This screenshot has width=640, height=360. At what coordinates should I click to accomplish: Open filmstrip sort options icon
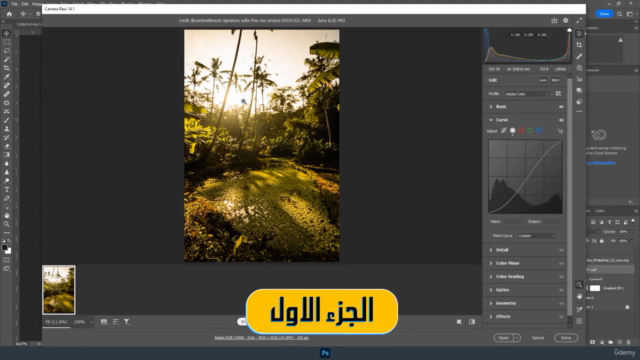click(x=116, y=322)
